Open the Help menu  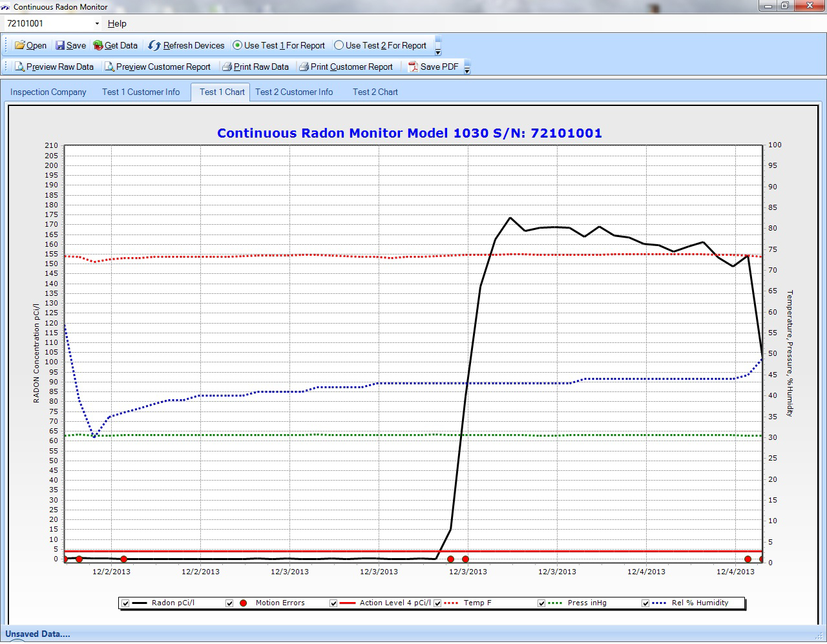coord(117,24)
